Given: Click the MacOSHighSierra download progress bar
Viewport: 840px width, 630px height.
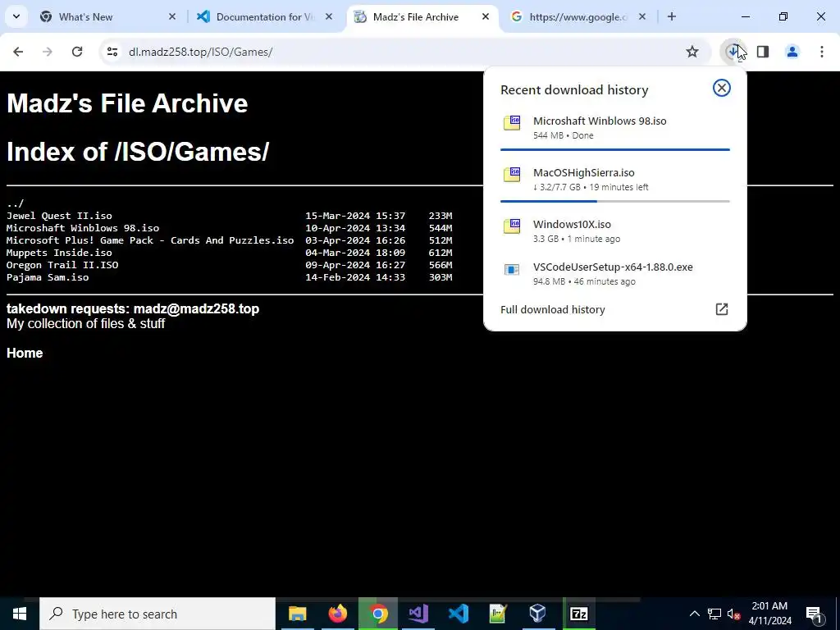Looking at the screenshot, I should pyautogui.click(x=615, y=201).
